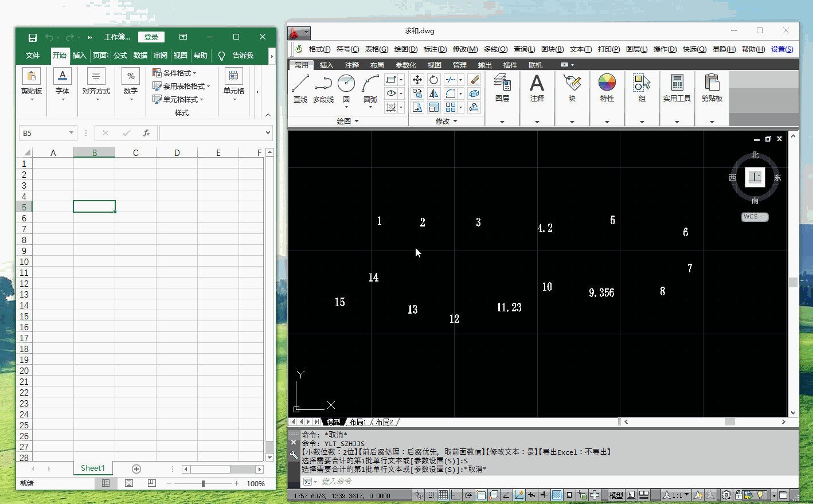Select Excel column D header
The height and width of the screenshot is (504, 813).
point(177,153)
